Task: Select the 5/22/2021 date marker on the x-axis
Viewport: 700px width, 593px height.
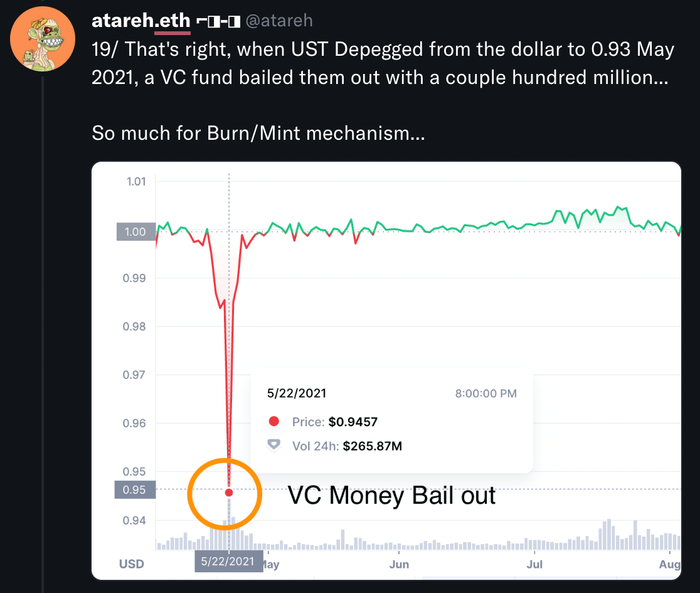Action: pos(229,561)
